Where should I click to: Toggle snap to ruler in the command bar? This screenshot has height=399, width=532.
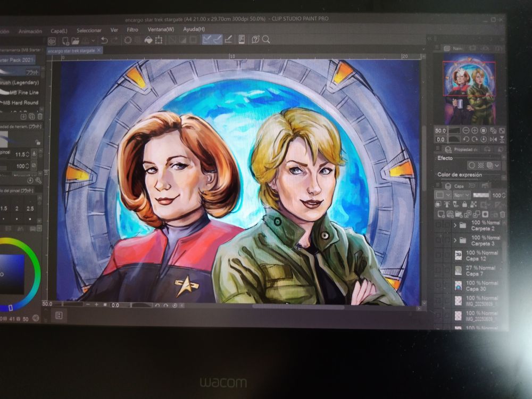coord(206,40)
